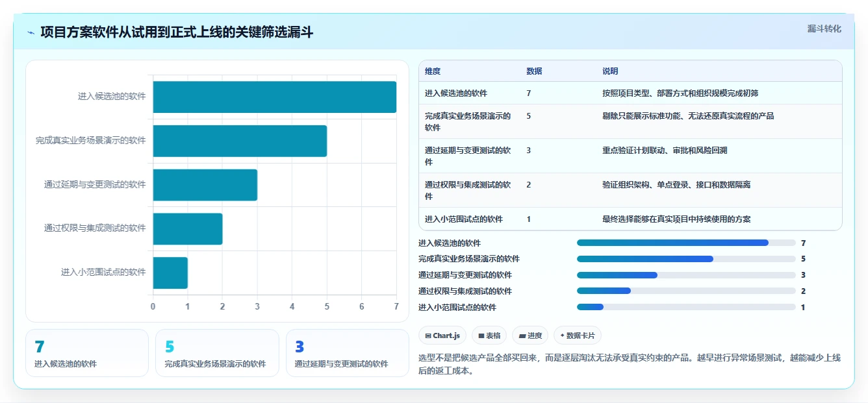Click the progress bar showing value 2

pos(686,291)
